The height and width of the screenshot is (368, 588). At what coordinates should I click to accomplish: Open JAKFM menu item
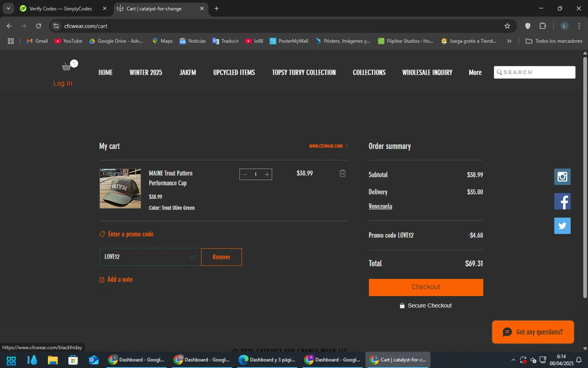pos(188,73)
